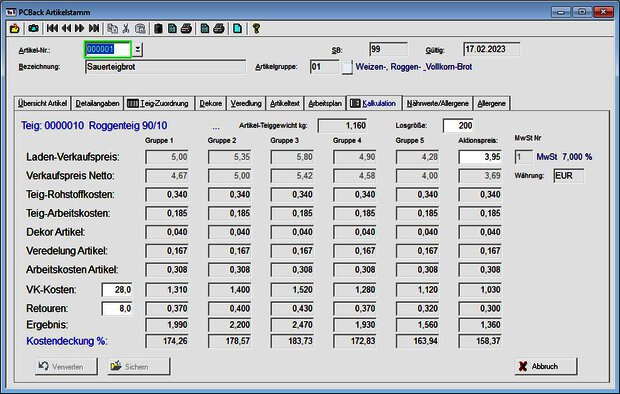
Task: Expand the Artikel-Nr. dropdown arrow
Action: pyautogui.click(x=137, y=49)
